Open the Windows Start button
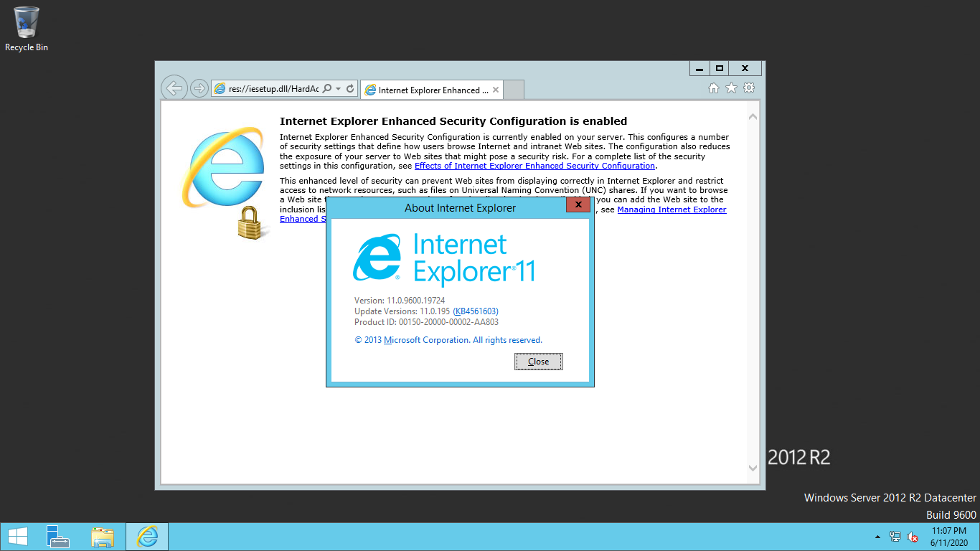 [17, 537]
